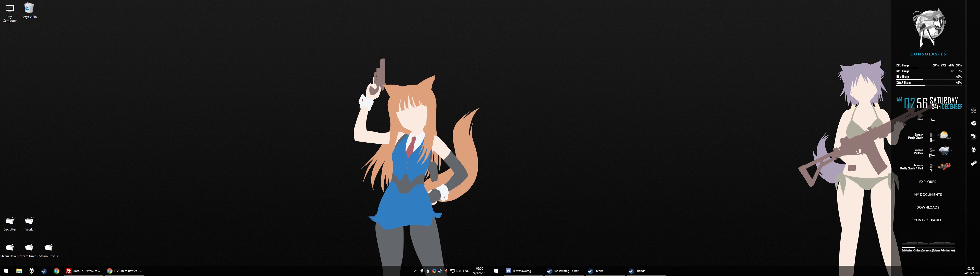
Task: Click the swirl icon in Rainmeter sidebar
Action: tap(974, 136)
